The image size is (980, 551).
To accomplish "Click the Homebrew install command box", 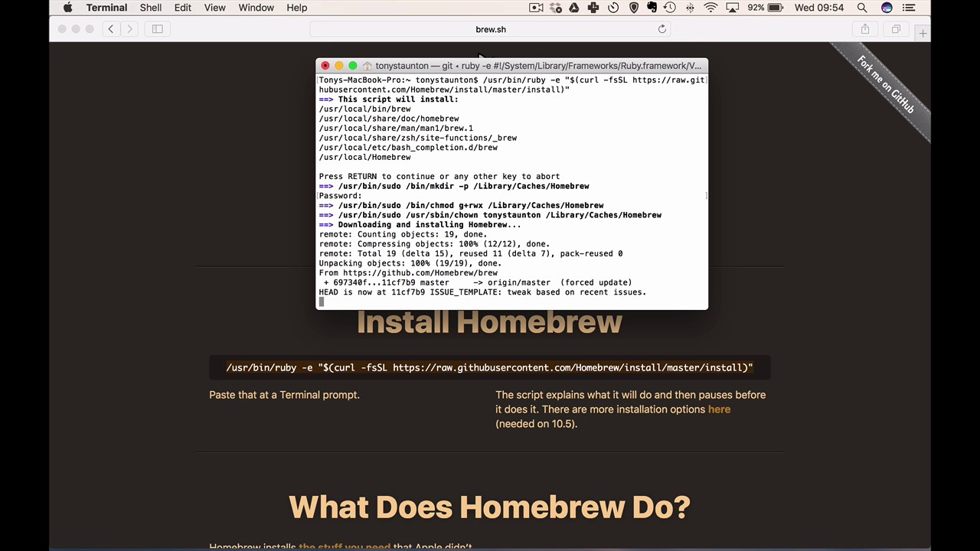I will point(490,367).
